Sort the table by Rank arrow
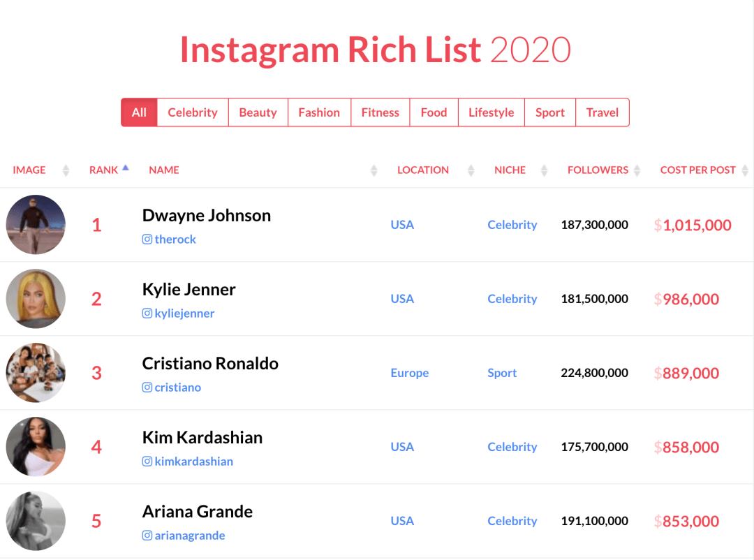The width and height of the screenshot is (754, 560). [126, 168]
